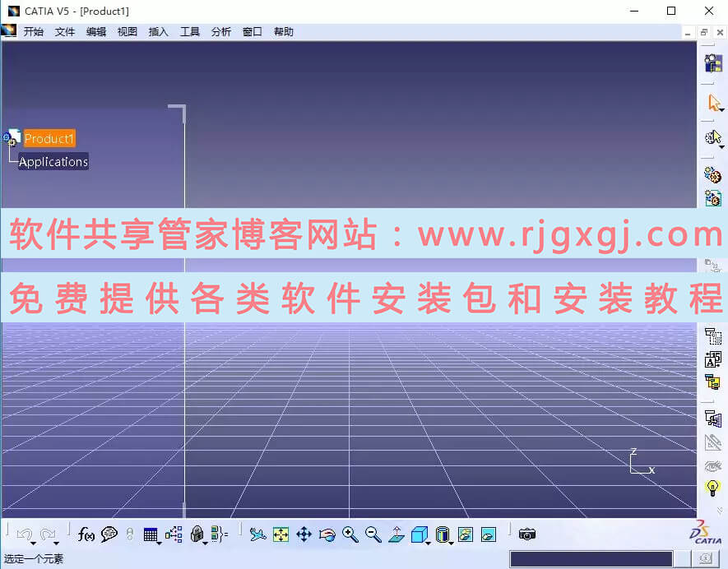The width and height of the screenshot is (728, 569).
Task: Select the Pan four-arrow tool
Action: [x=304, y=534]
